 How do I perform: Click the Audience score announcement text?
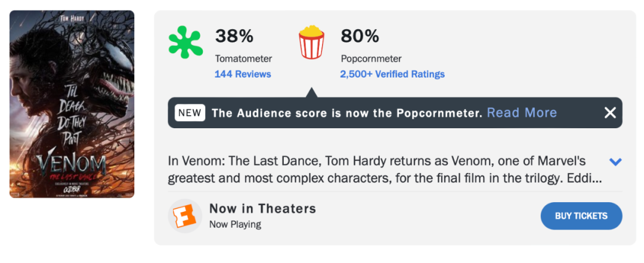[x=346, y=113]
